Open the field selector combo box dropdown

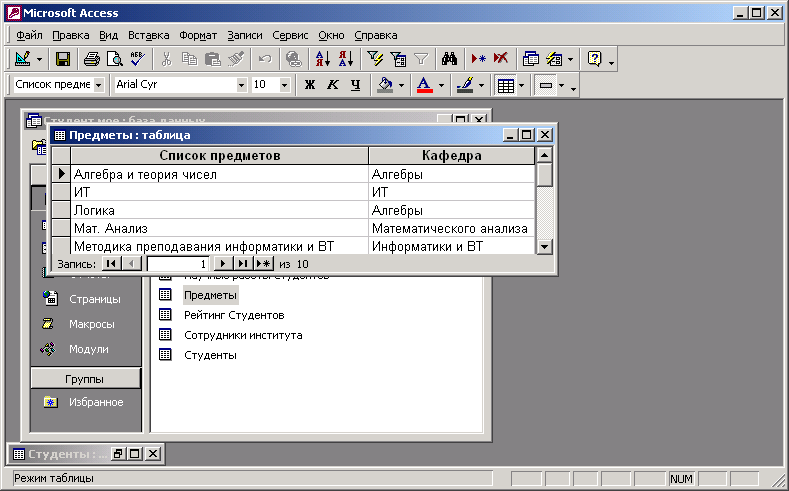tap(99, 85)
